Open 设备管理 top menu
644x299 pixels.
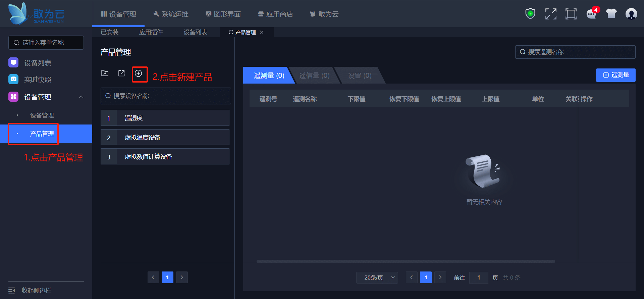[118, 14]
